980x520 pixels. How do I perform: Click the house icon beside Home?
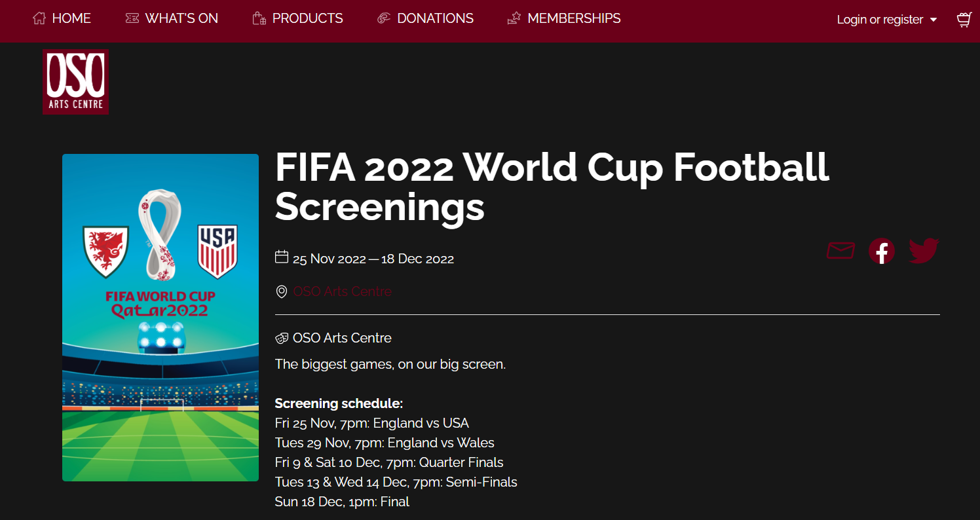39,18
